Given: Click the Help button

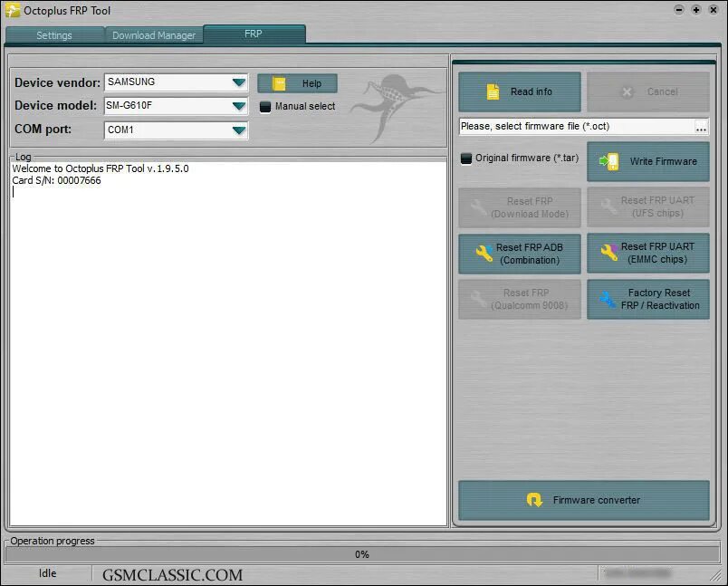Looking at the screenshot, I should 297,83.
